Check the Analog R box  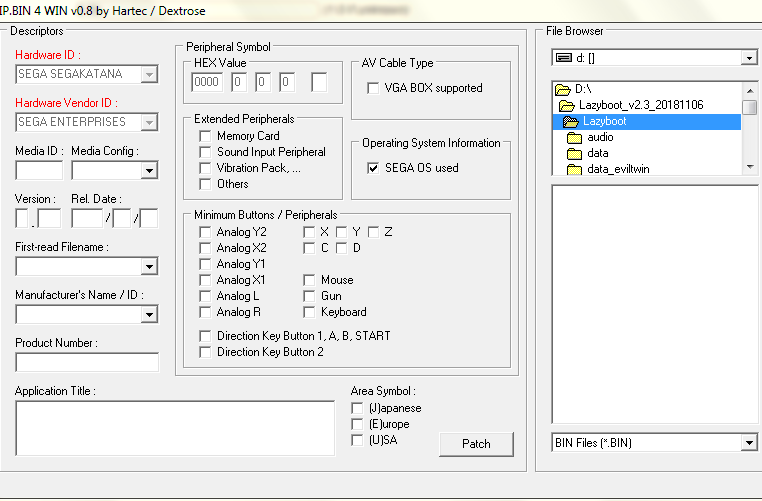tap(205, 312)
